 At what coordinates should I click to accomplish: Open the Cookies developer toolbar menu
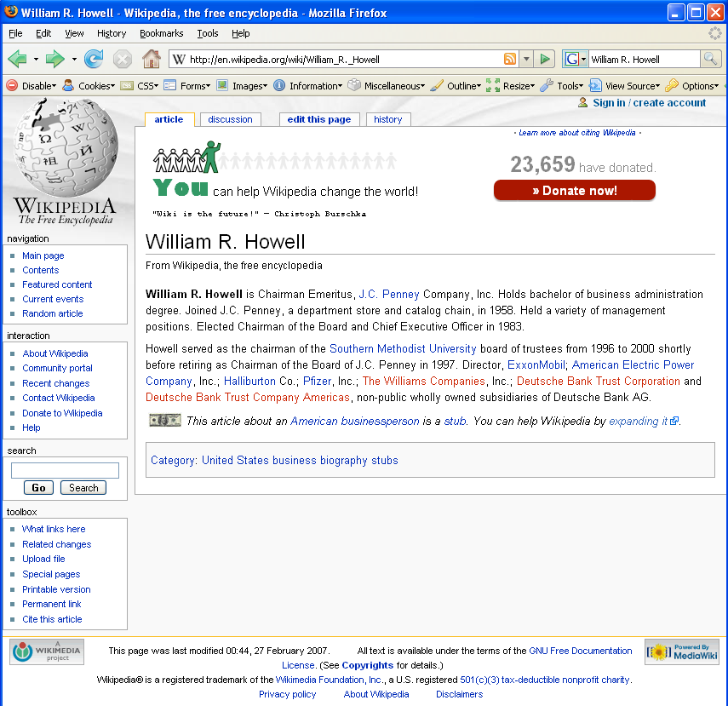(89, 86)
